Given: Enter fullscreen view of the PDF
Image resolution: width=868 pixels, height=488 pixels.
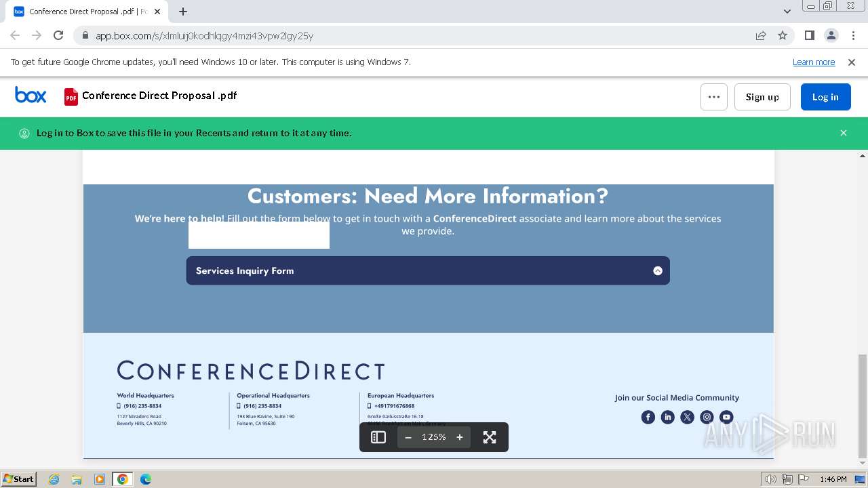Looking at the screenshot, I should pyautogui.click(x=490, y=437).
